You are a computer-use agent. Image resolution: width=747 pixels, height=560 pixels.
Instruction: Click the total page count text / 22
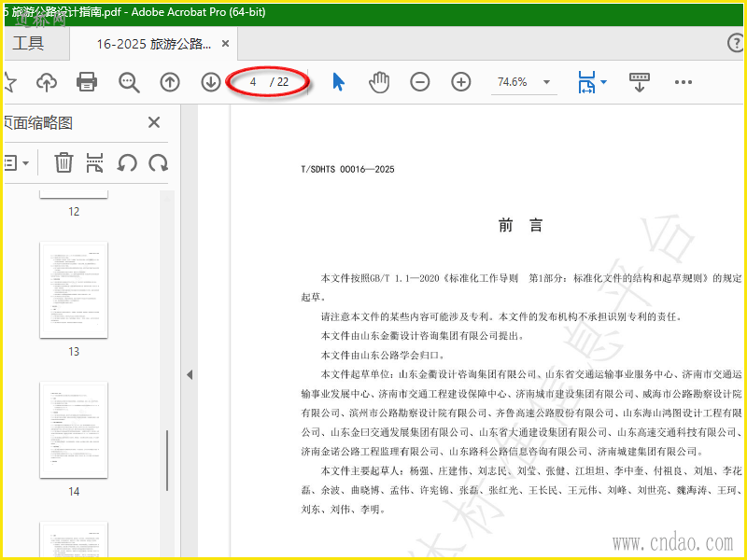click(x=279, y=82)
